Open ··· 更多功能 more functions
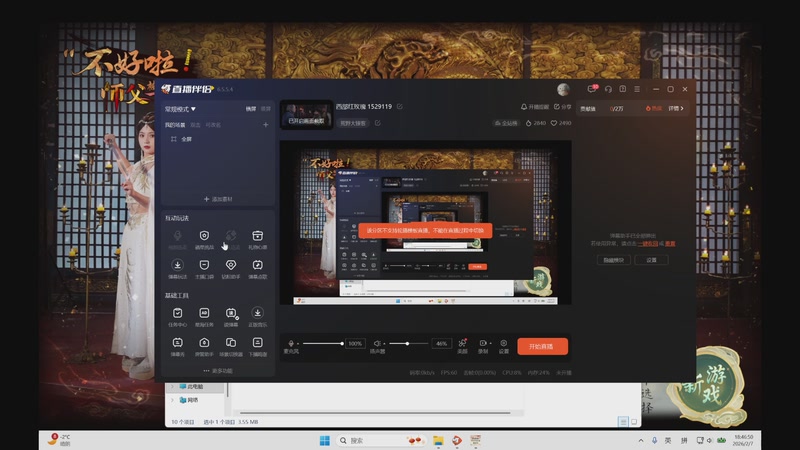This screenshot has width=800, height=450. point(218,371)
